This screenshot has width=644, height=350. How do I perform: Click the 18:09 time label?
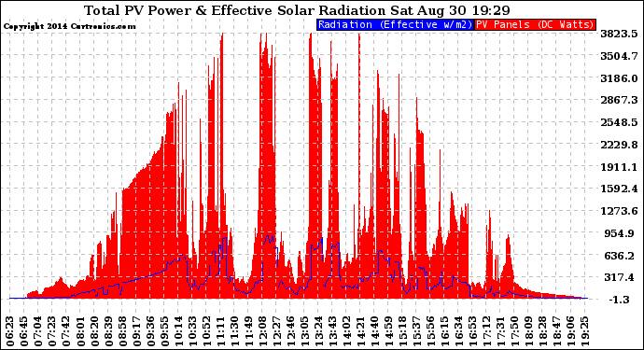coord(528,330)
